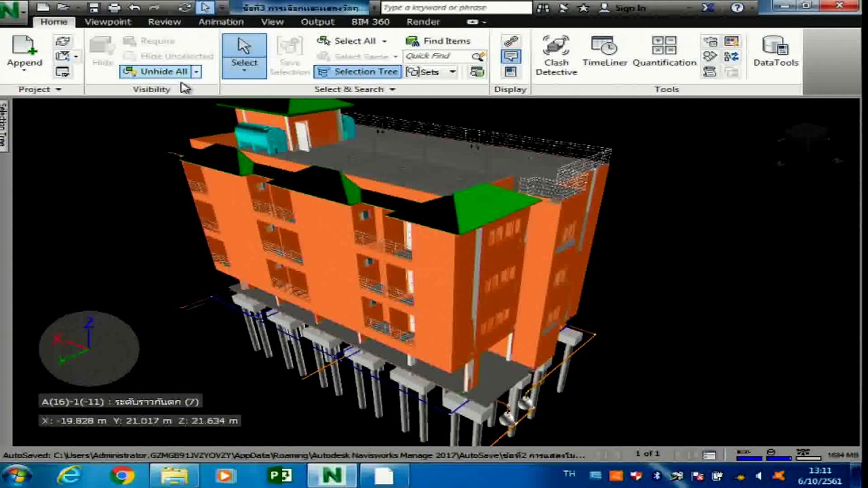This screenshot has width=868, height=488.
Task: Open the Sets dropdown
Action: point(452,71)
